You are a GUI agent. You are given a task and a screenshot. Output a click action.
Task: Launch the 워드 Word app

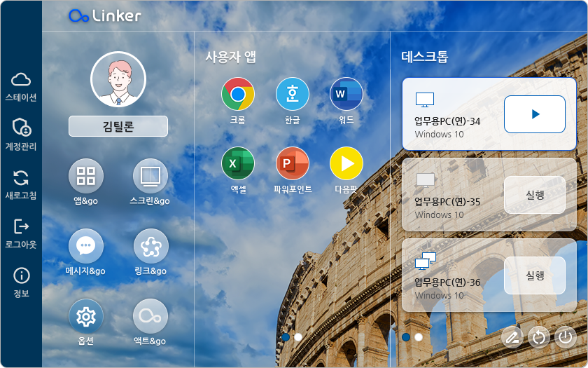(x=346, y=94)
